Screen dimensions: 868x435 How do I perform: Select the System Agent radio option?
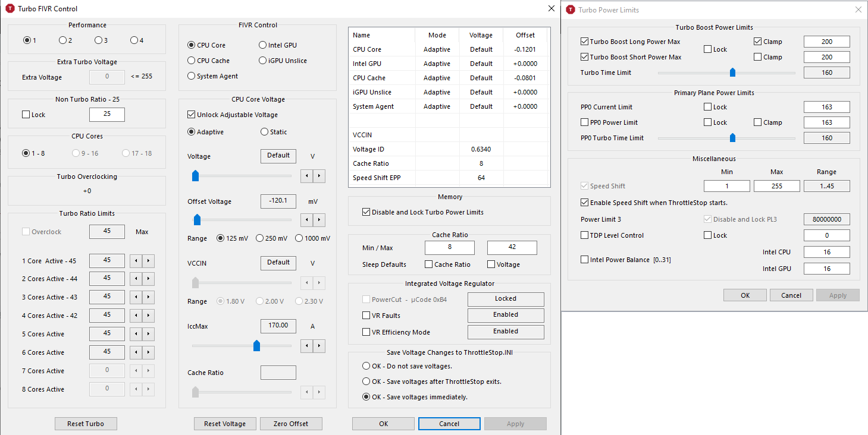[x=213, y=76]
